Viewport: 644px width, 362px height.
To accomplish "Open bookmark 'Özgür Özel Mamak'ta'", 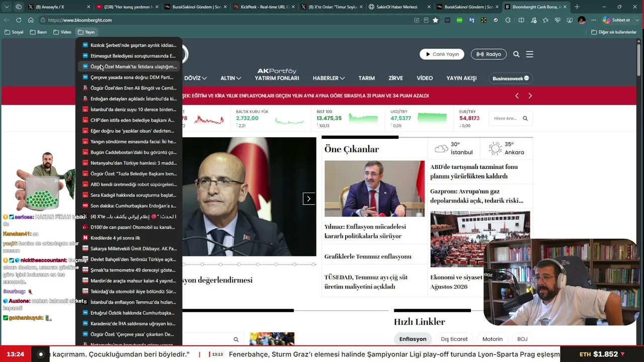I will coord(129,67).
